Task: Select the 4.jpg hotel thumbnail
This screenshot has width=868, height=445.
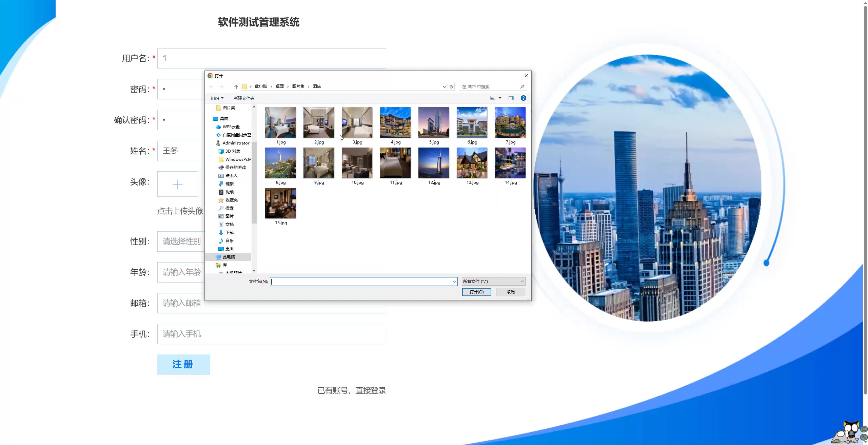Action: (395, 123)
